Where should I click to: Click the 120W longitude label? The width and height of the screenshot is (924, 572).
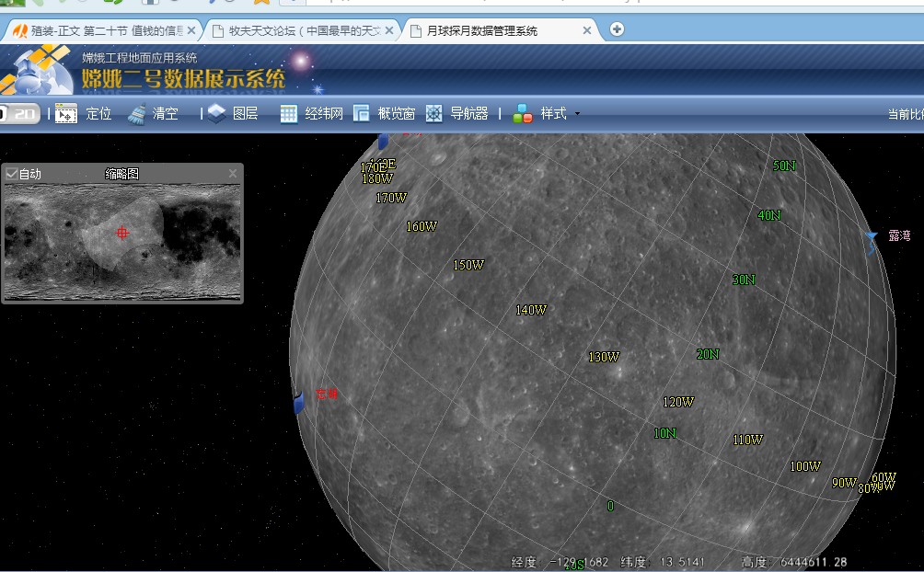point(678,402)
